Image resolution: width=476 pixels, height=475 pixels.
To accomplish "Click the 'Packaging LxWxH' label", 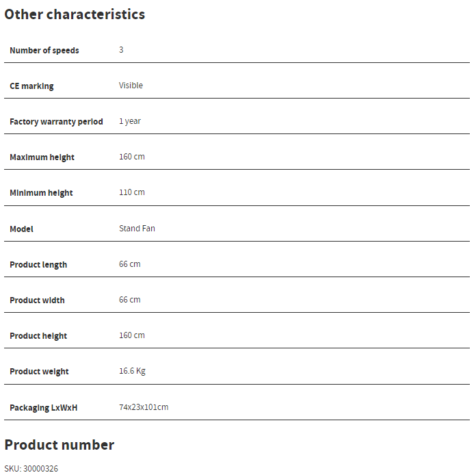I will [x=43, y=408].
